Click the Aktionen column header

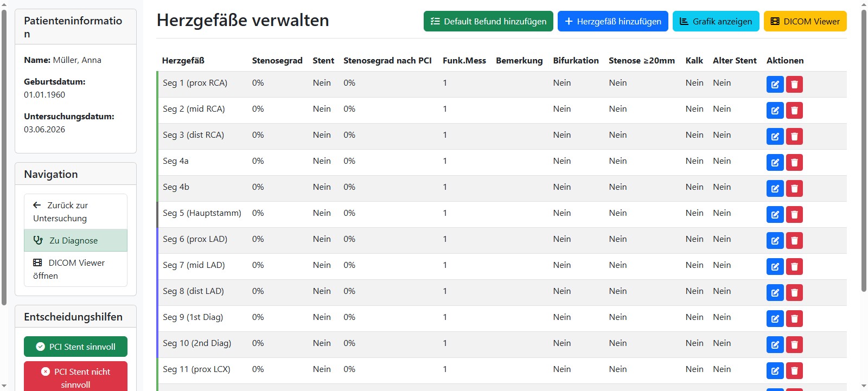tap(785, 61)
